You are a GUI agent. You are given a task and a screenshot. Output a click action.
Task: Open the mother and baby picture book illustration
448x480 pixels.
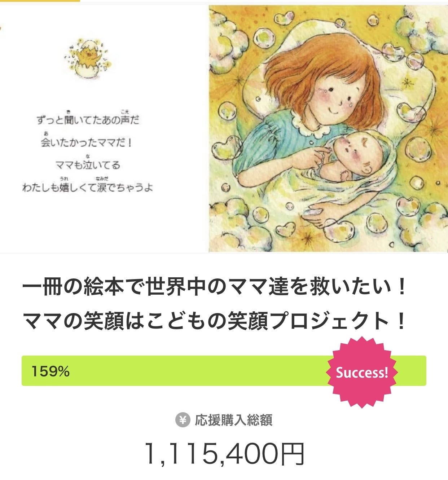coord(328,129)
